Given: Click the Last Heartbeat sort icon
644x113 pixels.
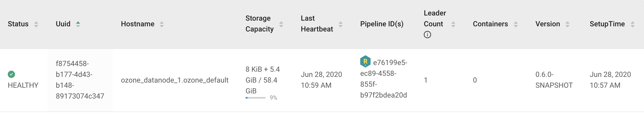Looking at the screenshot, I should [341, 24].
